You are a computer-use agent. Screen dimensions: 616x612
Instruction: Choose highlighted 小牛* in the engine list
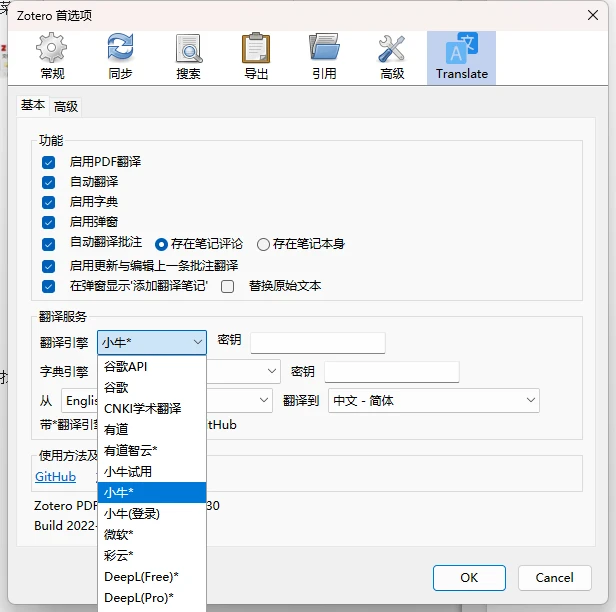(152, 493)
